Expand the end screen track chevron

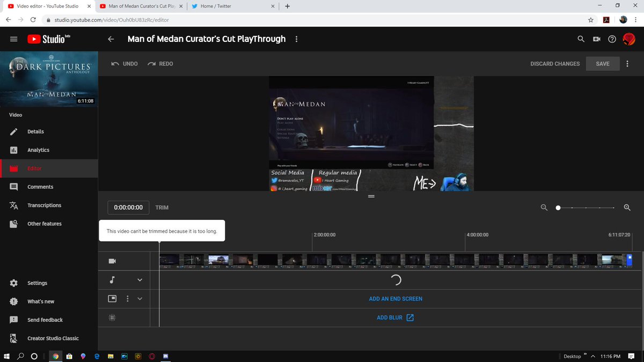pyautogui.click(x=140, y=299)
